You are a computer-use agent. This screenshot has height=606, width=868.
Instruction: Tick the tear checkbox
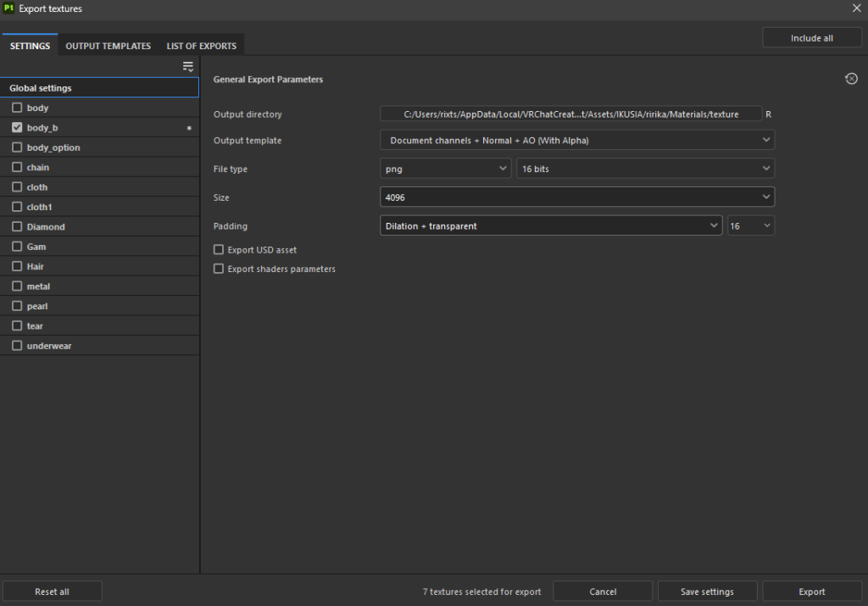tap(17, 325)
